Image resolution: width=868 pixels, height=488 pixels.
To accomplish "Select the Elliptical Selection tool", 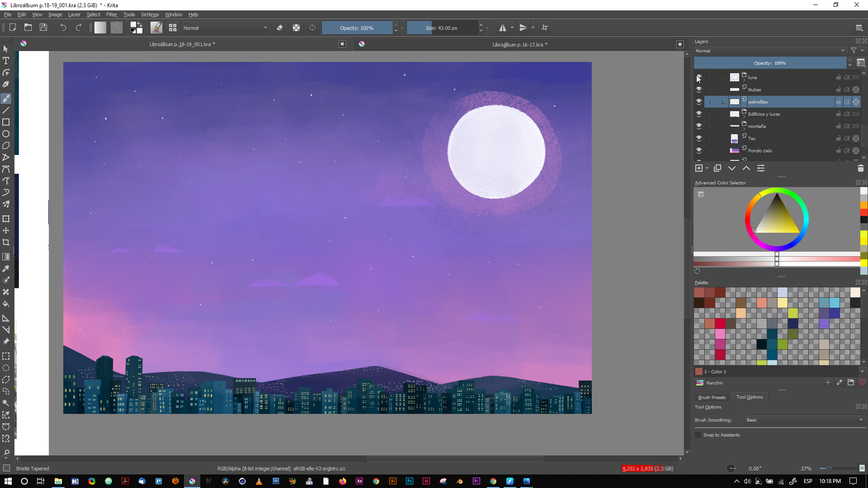I will click(6, 368).
